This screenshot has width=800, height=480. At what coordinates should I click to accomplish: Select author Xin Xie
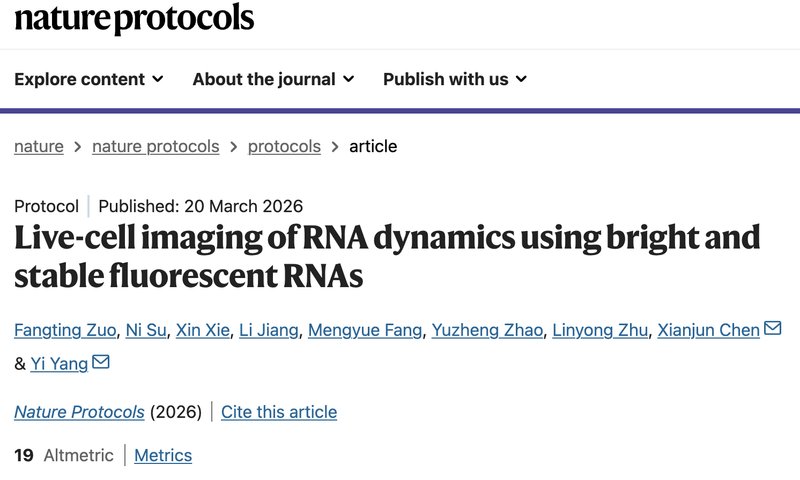click(x=203, y=330)
